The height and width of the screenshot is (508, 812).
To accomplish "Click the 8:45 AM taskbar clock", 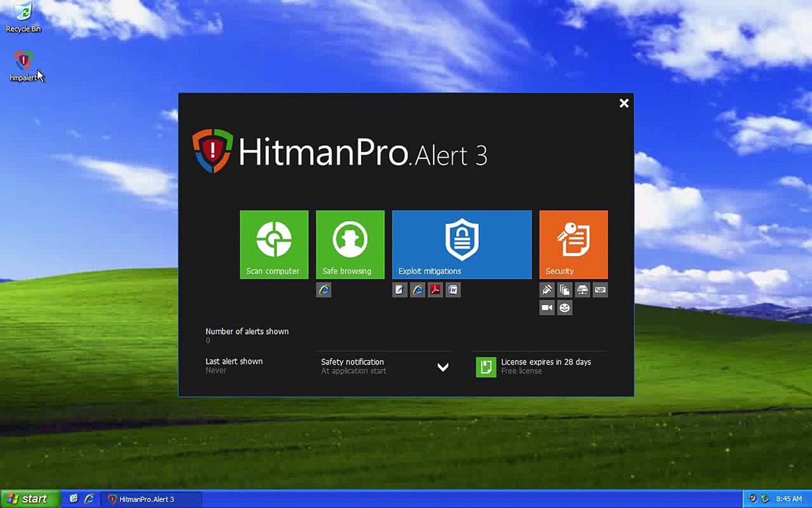I will (x=789, y=499).
